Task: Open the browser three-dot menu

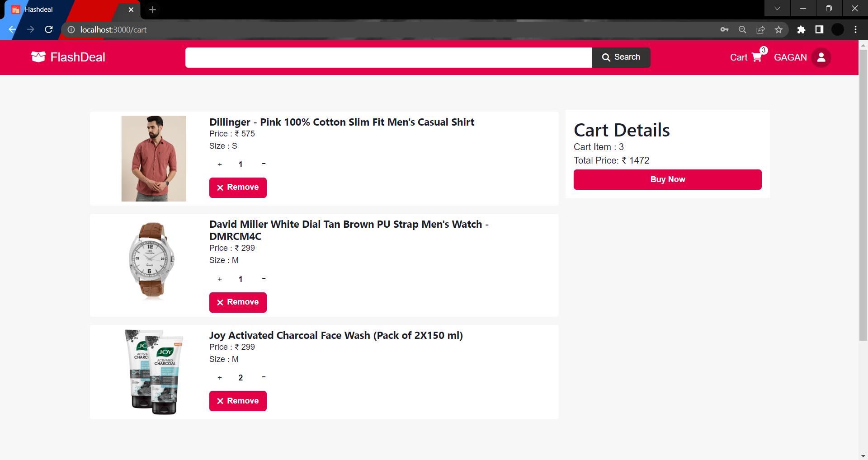Action: [855, 30]
